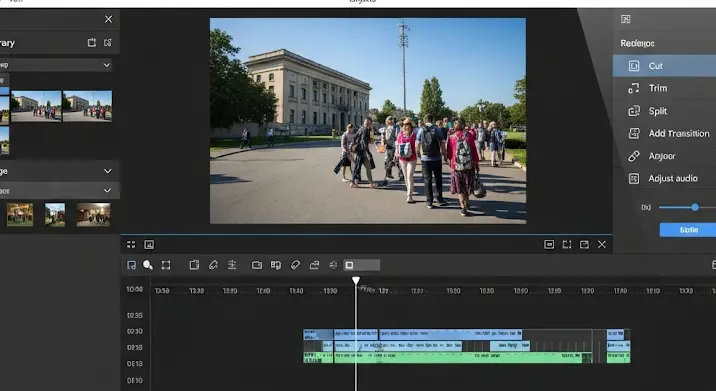The image size is (716, 391).
Task: Click the Cut icon in the right panel
Action: (x=634, y=66)
